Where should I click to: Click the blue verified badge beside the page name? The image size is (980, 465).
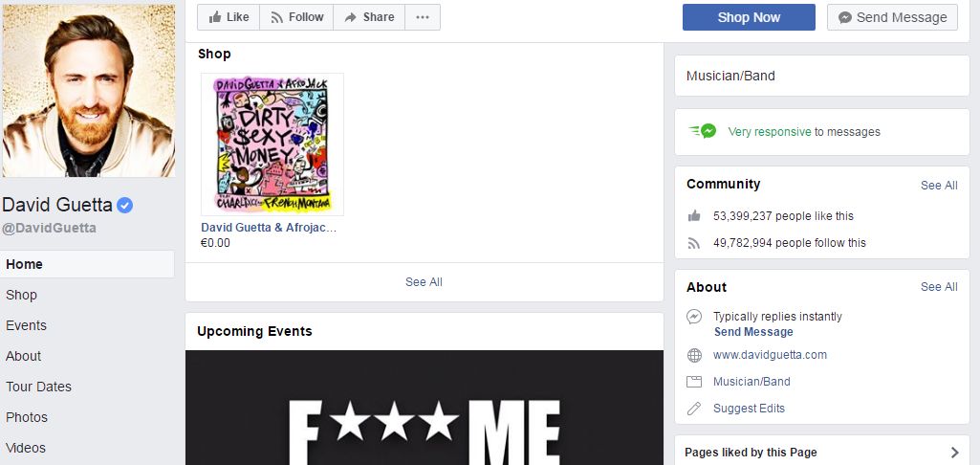[x=125, y=205]
